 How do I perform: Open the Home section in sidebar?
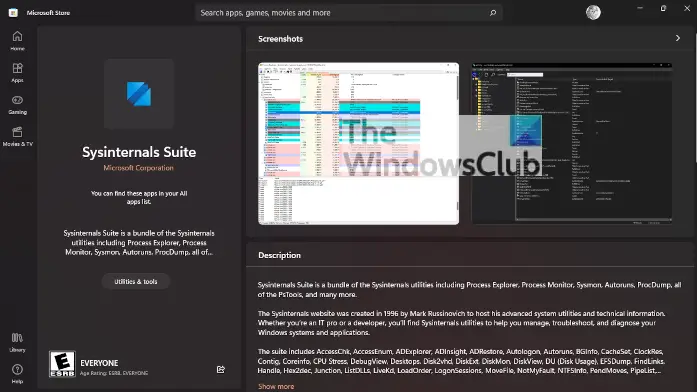(x=17, y=40)
